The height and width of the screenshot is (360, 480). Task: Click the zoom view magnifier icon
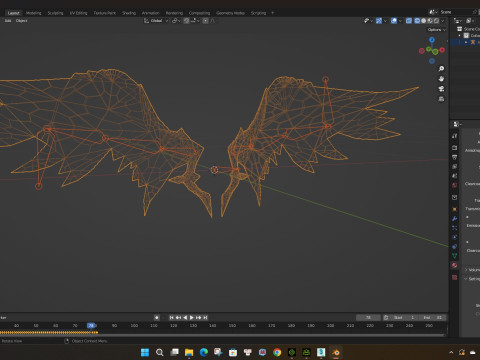coord(441,69)
